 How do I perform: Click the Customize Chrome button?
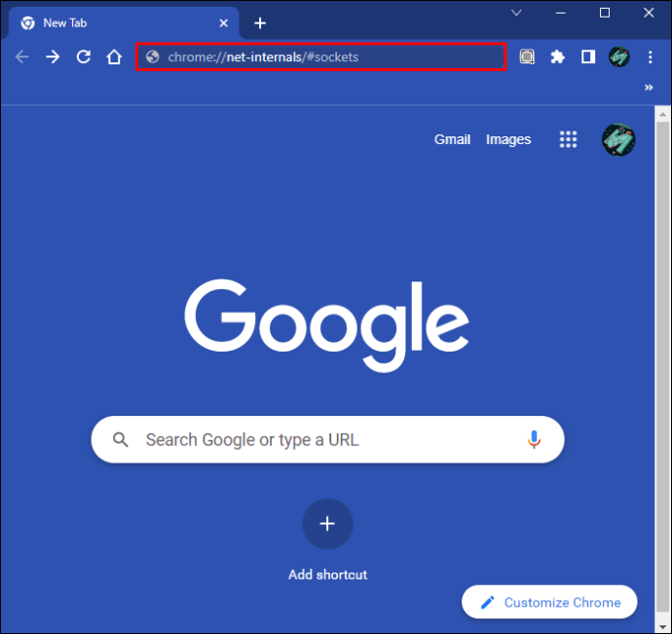[549, 602]
